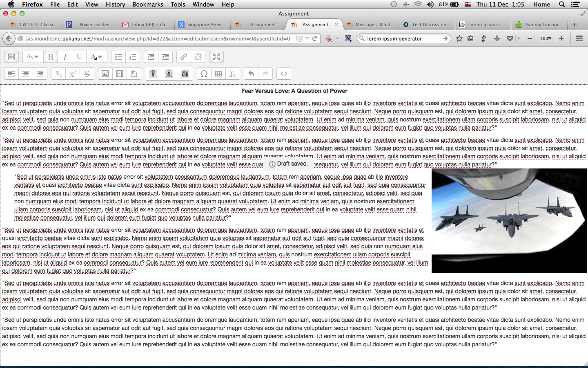Viewport: 588px width, 368px height.
Task: Click the essay title Fear Versus Love
Action: [294, 91]
